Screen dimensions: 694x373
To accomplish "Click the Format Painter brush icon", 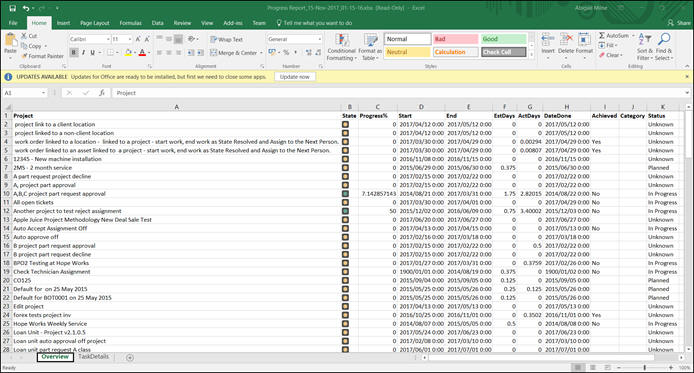I will pos(24,56).
